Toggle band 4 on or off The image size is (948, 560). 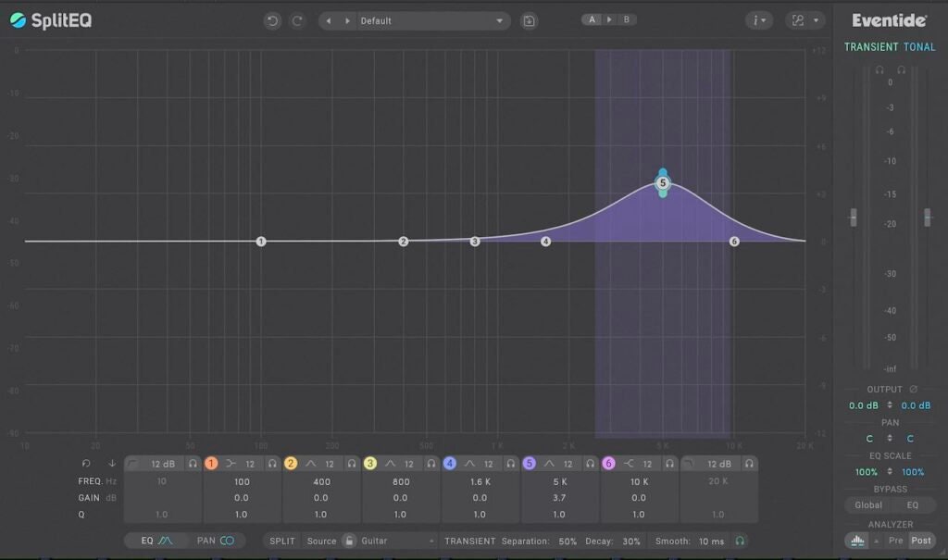tap(449, 463)
